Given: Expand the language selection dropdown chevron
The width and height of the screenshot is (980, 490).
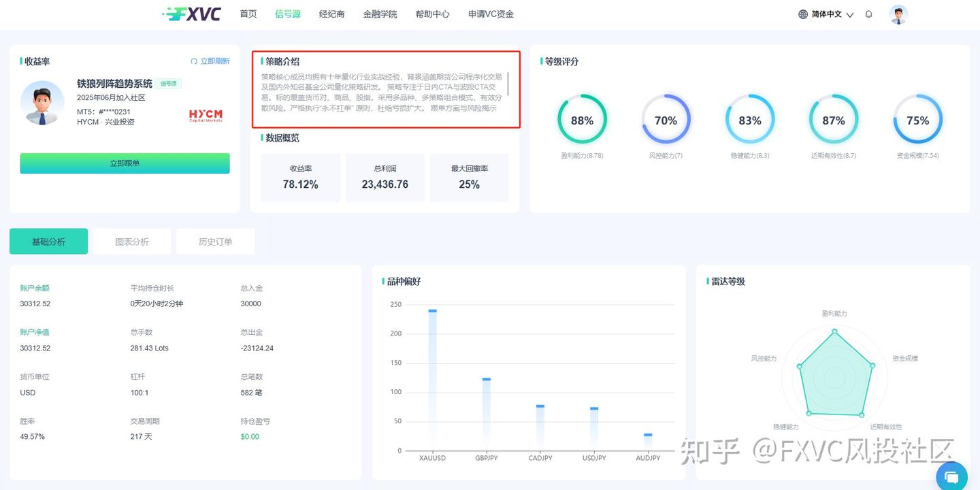Looking at the screenshot, I should click(850, 14).
